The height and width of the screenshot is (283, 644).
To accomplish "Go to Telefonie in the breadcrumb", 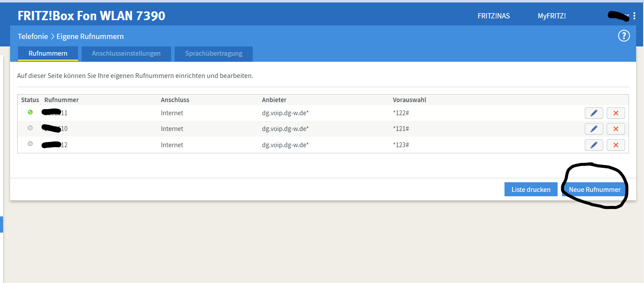I will coord(33,36).
